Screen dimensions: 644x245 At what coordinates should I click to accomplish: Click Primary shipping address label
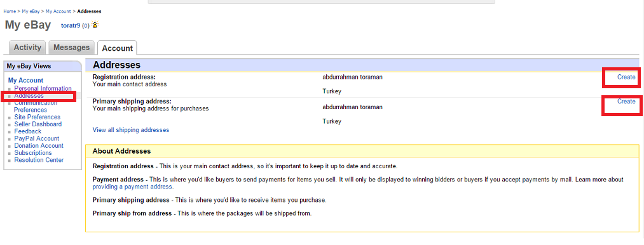[x=132, y=102]
